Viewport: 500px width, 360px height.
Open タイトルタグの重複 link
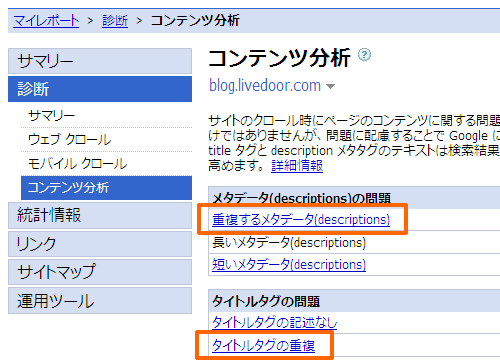[x=263, y=345]
